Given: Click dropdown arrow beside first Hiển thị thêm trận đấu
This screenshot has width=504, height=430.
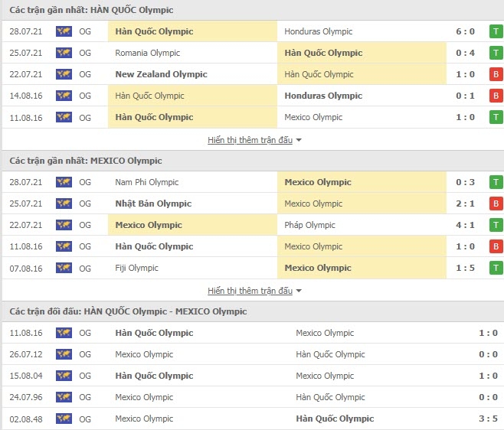Looking at the screenshot, I should (299, 140).
